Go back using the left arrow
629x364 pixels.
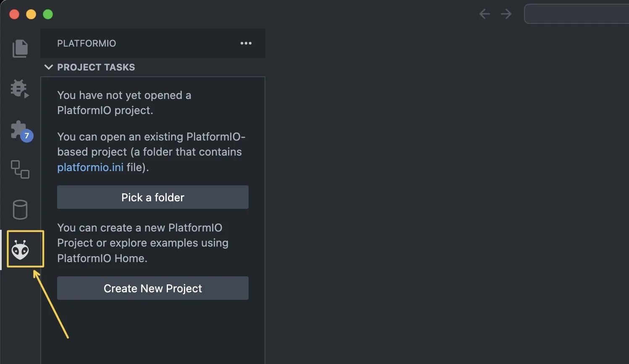point(485,14)
